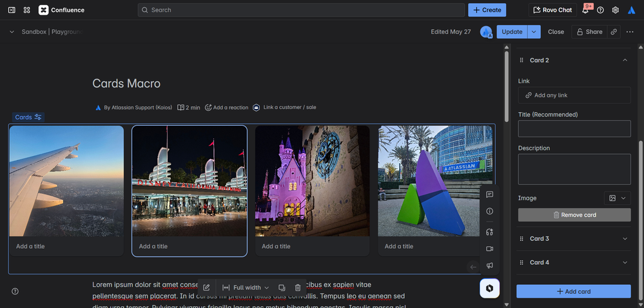Screen dimensions: 644x308
Task: Open the comments icon in right rail
Action: point(489,195)
